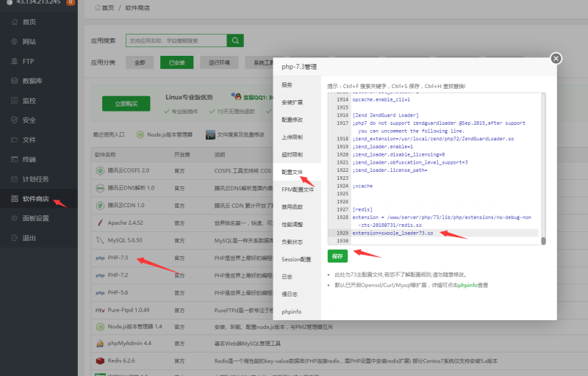Click the phpMyAdmin icon

coord(100,344)
